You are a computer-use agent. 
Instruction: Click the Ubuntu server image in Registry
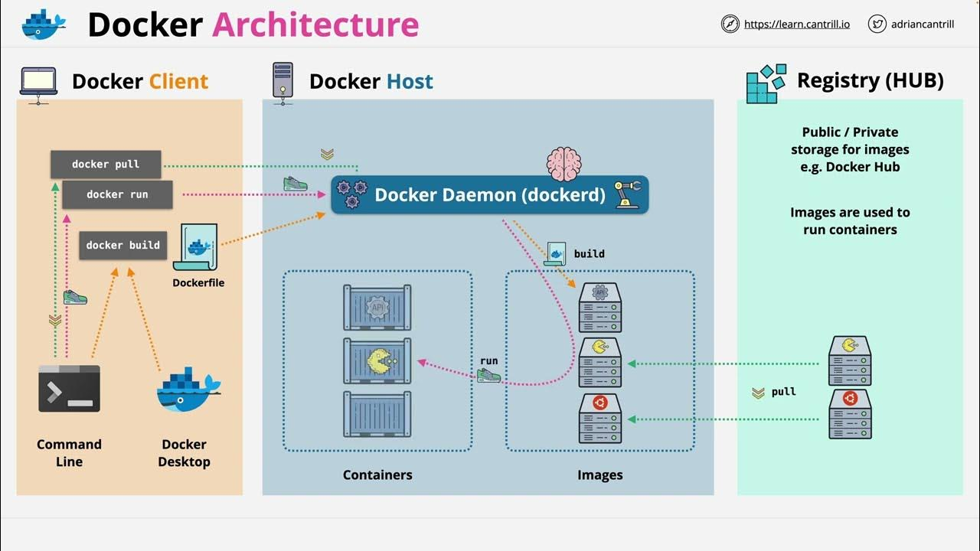coord(850,414)
